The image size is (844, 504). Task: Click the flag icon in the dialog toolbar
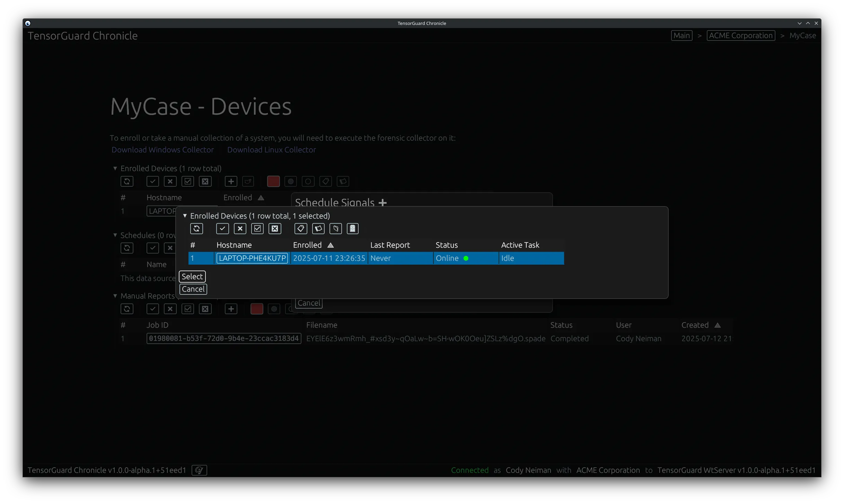coord(318,229)
